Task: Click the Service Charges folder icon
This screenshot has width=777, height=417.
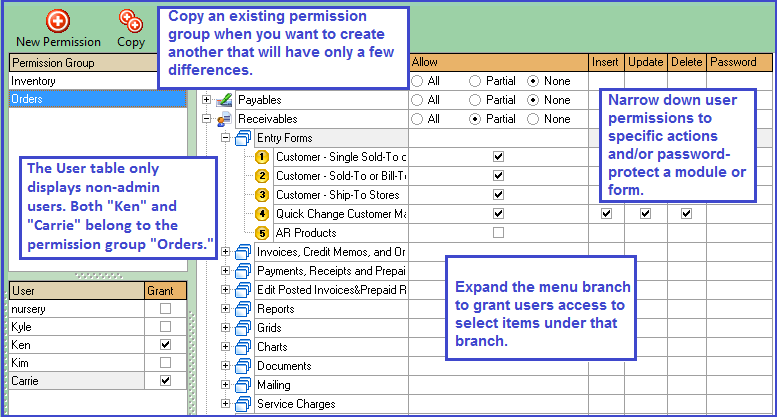Action: click(x=243, y=404)
